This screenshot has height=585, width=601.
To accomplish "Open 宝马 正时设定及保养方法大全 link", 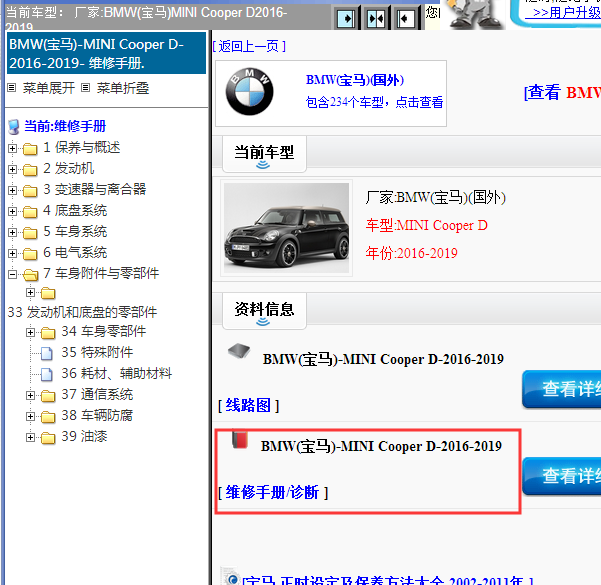I will pos(388,580).
